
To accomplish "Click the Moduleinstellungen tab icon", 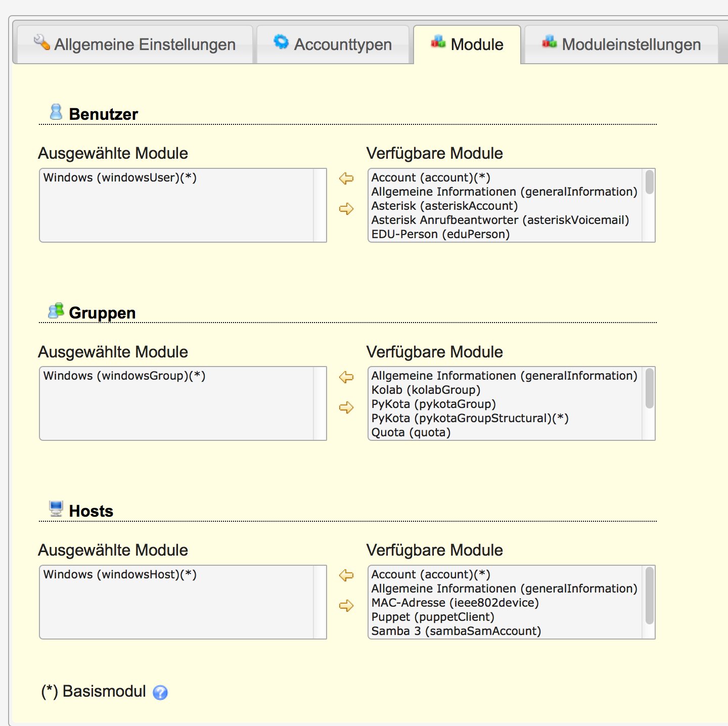I will click(551, 42).
